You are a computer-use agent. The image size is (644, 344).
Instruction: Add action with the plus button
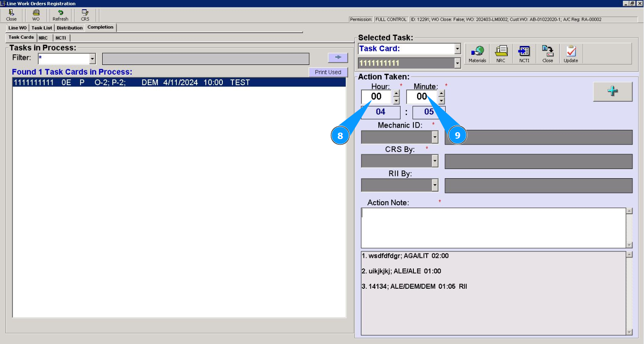(x=613, y=92)
